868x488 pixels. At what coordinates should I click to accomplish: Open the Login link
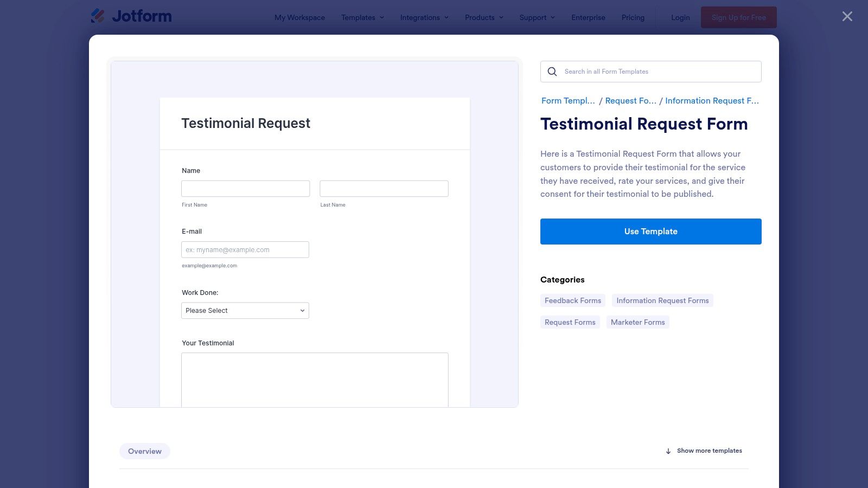680,17
